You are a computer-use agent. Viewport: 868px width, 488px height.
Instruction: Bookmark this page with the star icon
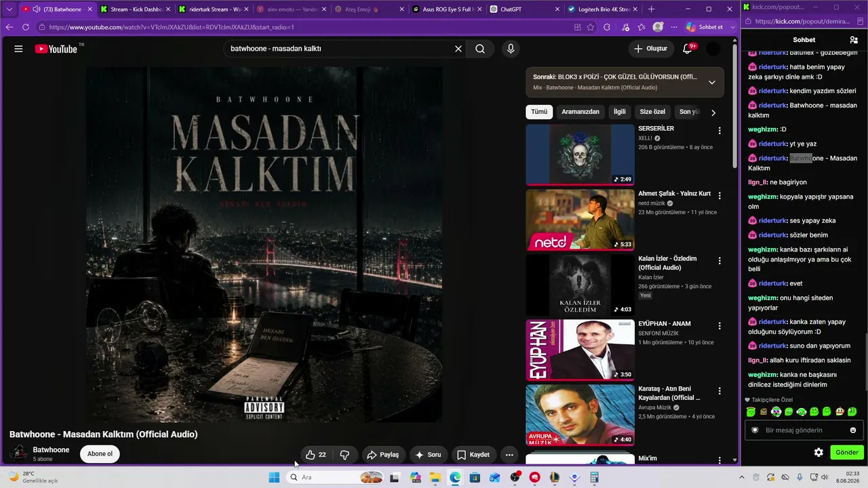click(x=591, y=27)
